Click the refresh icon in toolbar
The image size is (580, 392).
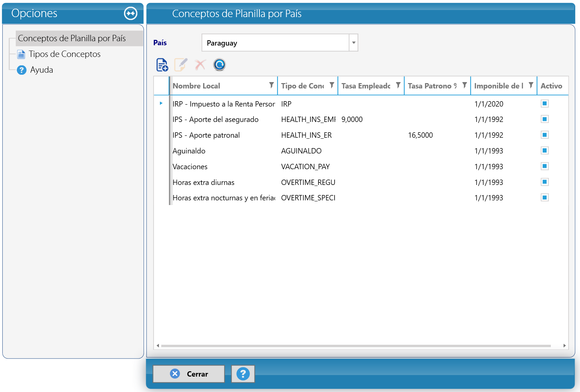(x=220, y=65)
